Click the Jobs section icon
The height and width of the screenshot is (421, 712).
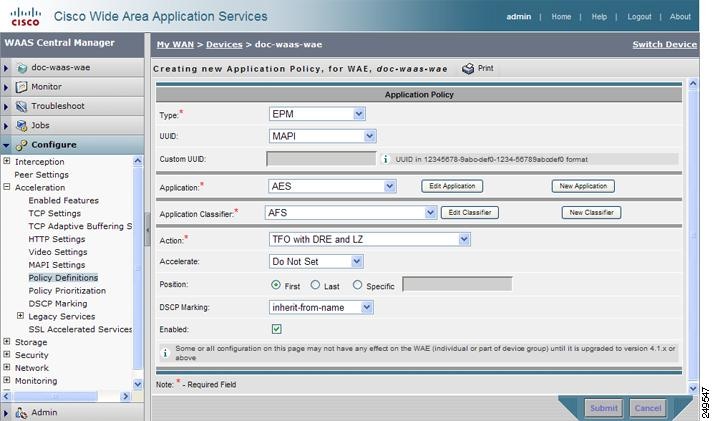[21, 125]
